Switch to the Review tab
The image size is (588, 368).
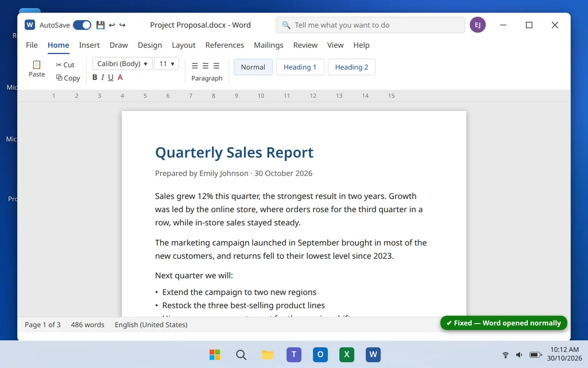pos(305,45)
